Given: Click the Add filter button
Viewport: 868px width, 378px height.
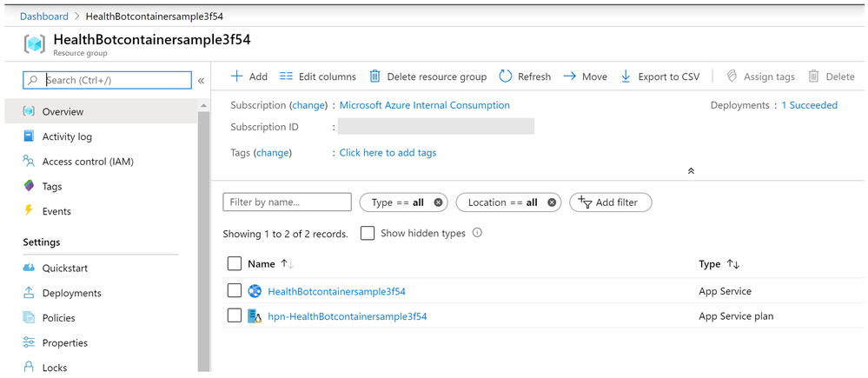Looking at the screenshot, I should click(x=611, y=202).
